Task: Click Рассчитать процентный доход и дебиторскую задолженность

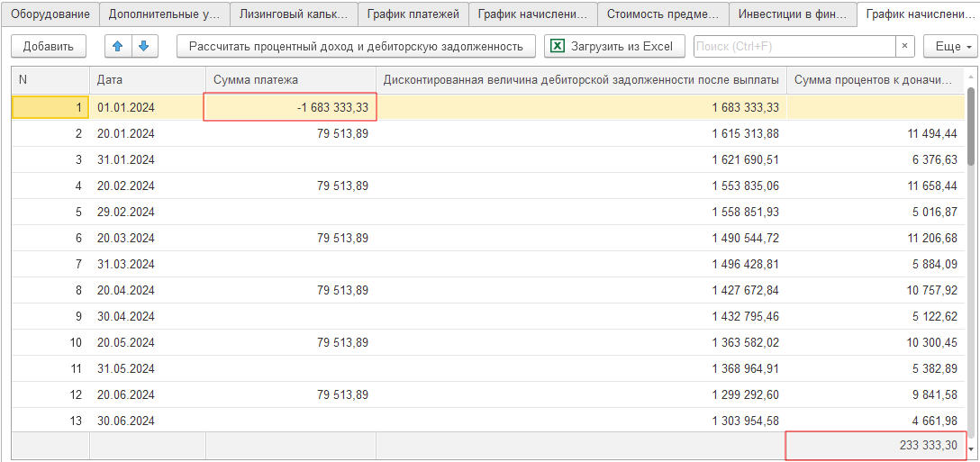Action: click(x=356, y=46)
